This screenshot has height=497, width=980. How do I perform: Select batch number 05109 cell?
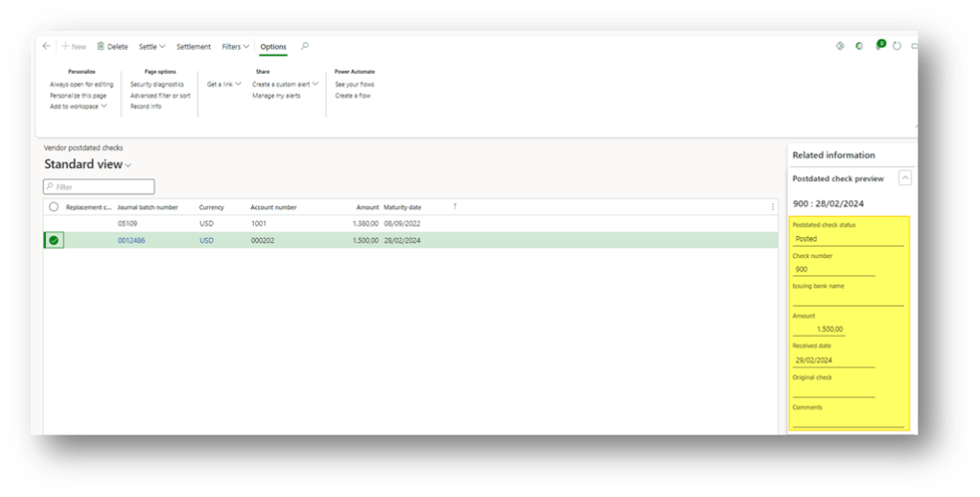(128, 224)
